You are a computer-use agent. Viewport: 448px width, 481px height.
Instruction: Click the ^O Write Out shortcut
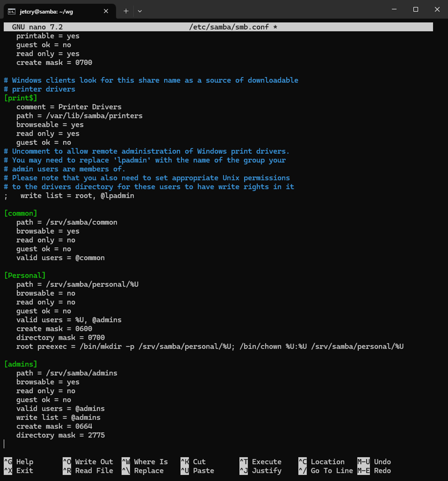pos(88,462)
